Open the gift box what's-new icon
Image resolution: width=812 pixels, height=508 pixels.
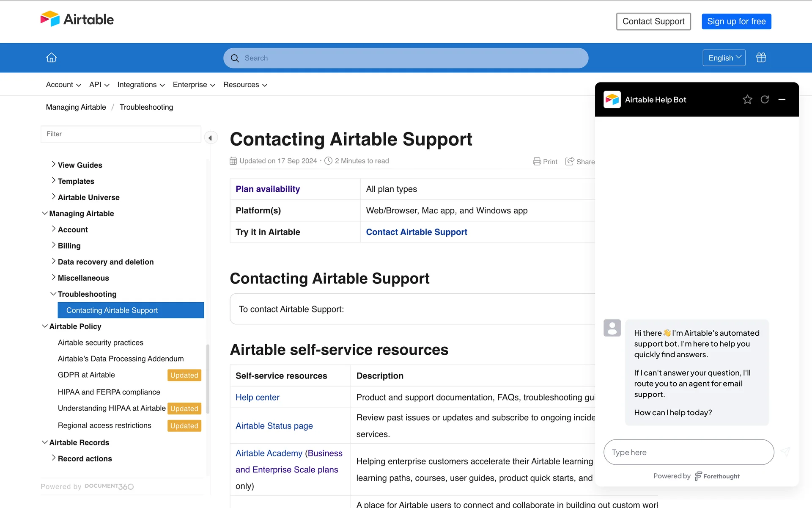761,58
